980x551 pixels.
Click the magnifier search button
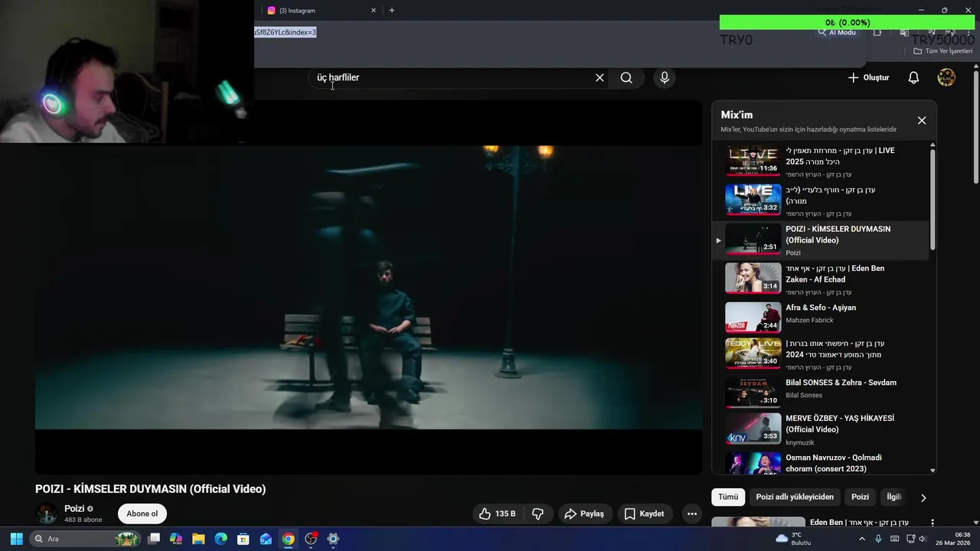coord(626,77)
